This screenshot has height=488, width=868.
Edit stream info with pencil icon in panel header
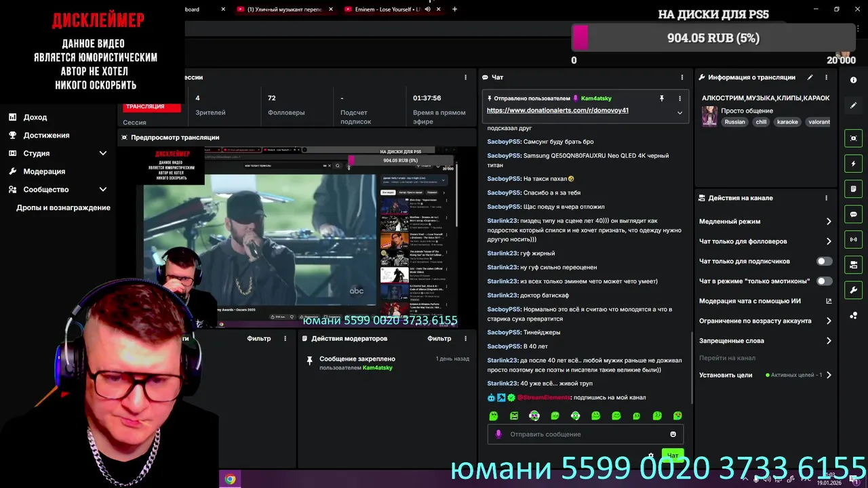click(810, 77)
